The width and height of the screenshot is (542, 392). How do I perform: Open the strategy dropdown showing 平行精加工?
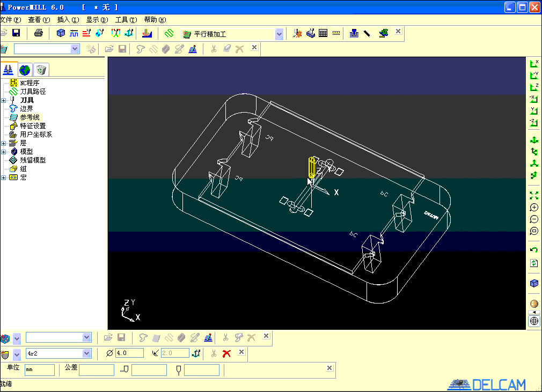pyautogui.click(x=279, y=34)
